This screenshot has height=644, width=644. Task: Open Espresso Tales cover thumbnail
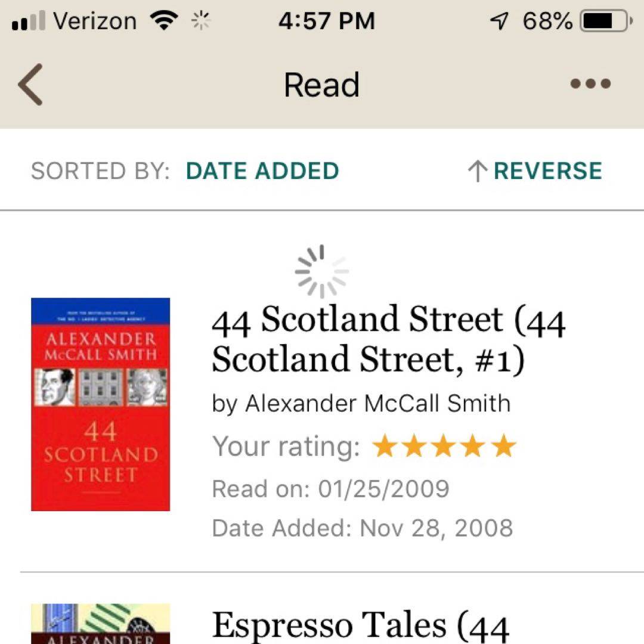(x=100, y=624)
